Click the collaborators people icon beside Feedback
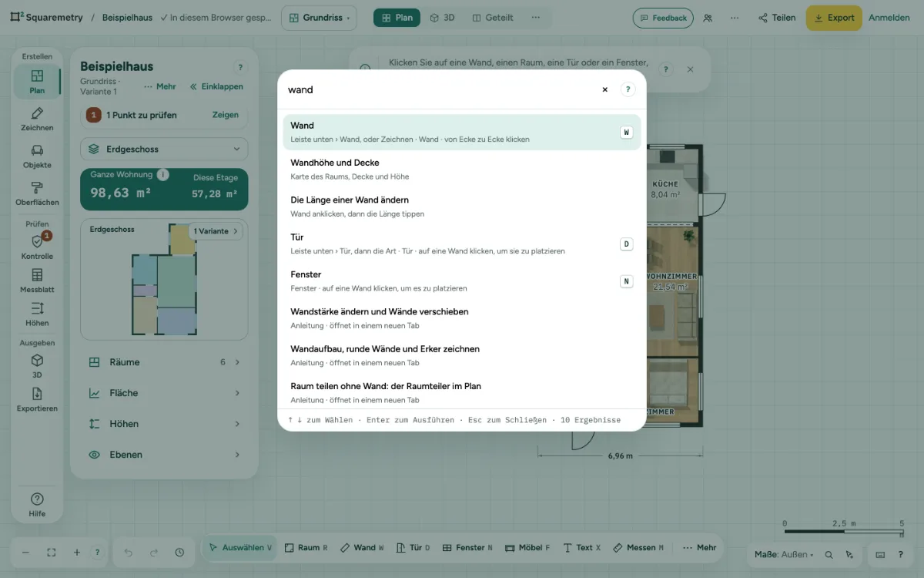 (708, 18)
